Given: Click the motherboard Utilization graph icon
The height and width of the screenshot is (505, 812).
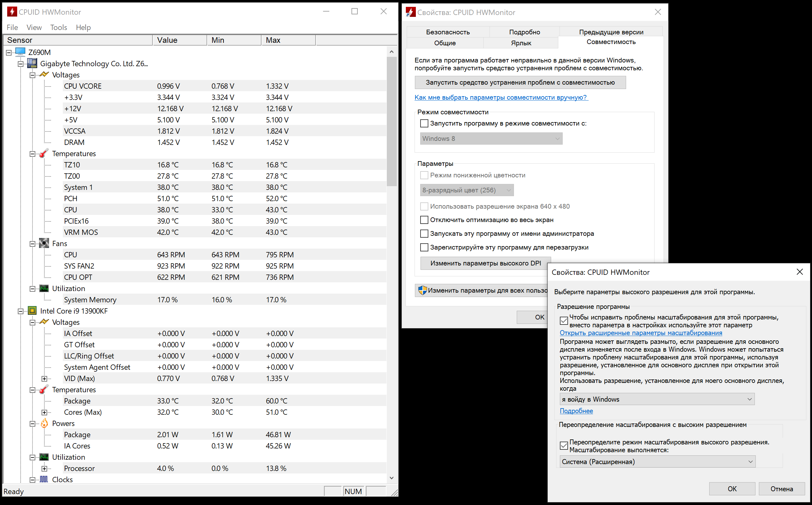Looking at the screenshot, I should coord(44,288).
